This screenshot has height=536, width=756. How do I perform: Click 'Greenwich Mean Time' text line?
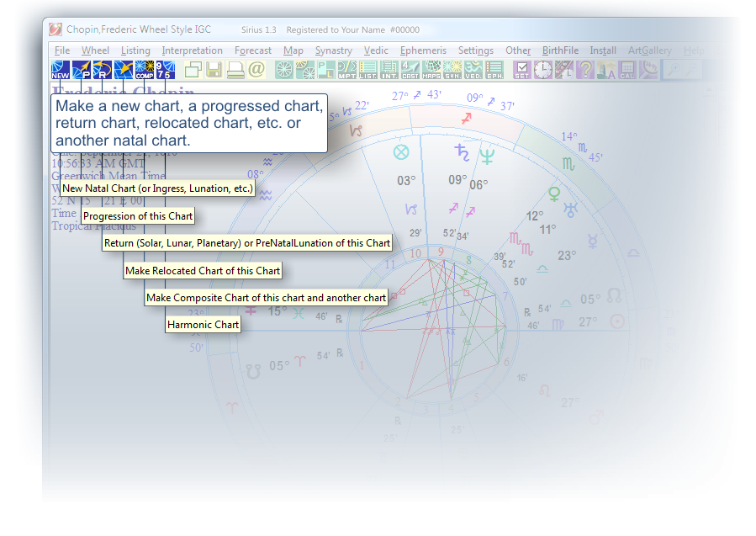click(x=108, y=176)
